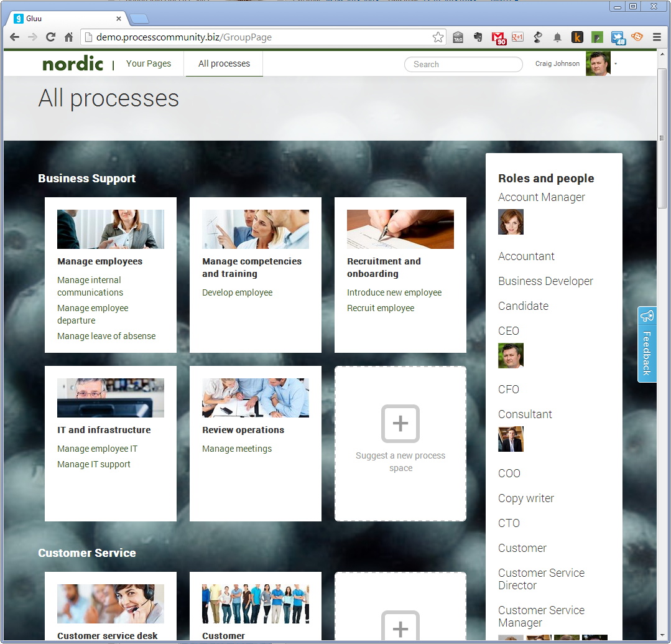
Task: Reload the page with refresh icon
Action: [50, 37]
